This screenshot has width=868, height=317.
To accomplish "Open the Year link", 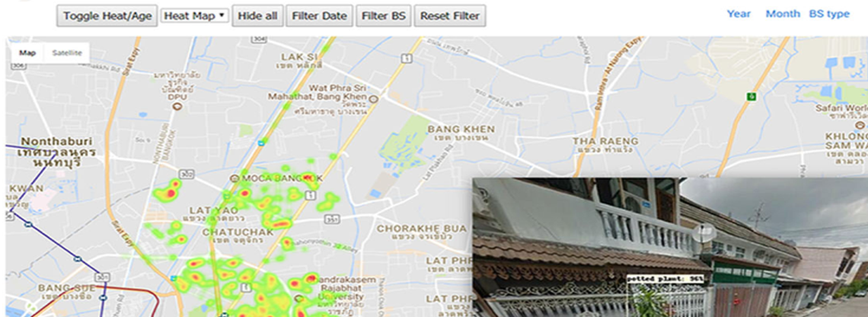I will tap(739, 14).
